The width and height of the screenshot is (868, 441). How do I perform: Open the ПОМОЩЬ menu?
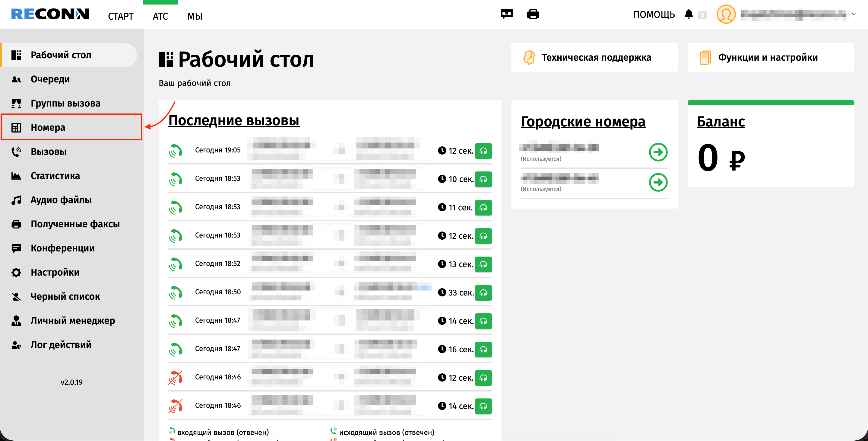[x=654, y=14]
